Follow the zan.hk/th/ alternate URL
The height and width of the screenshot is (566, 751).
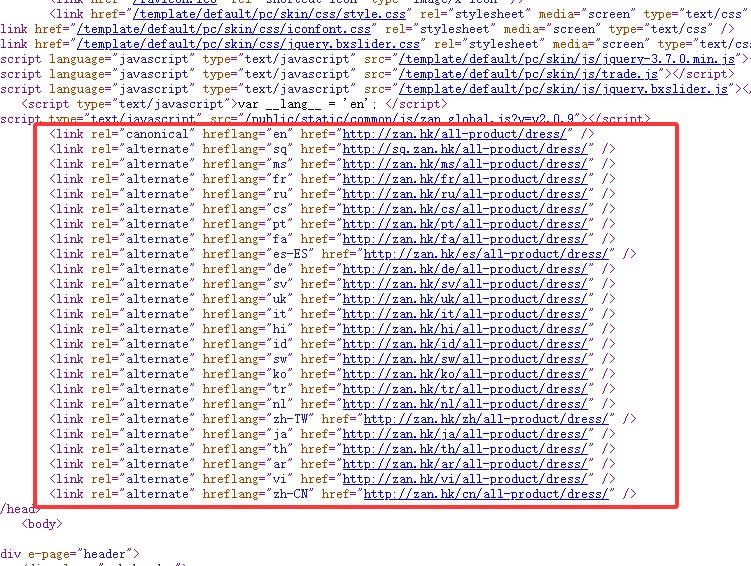coord(465,449)
